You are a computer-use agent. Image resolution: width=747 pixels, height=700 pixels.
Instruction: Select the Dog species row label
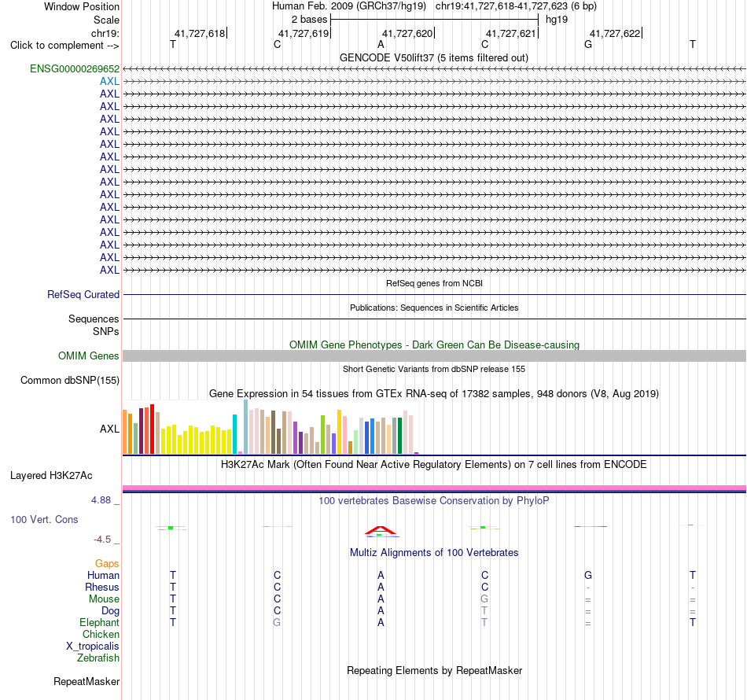pyautogui.click(x=110, y=611)
